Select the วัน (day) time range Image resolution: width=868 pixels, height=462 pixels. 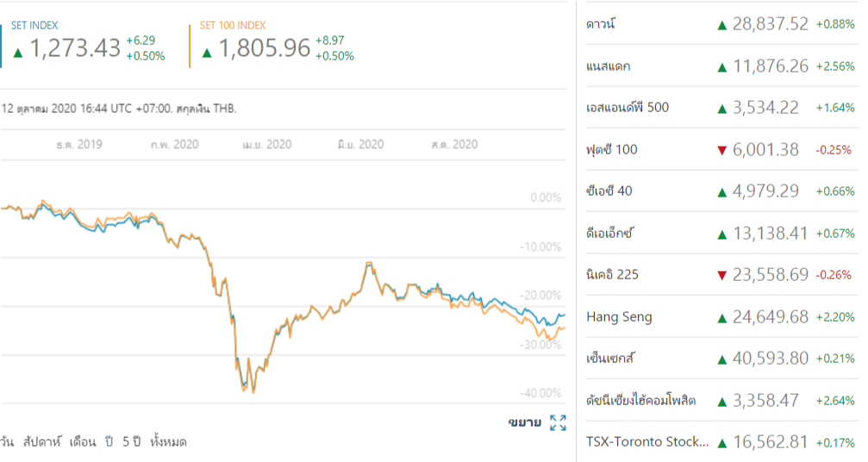(7, 441)
